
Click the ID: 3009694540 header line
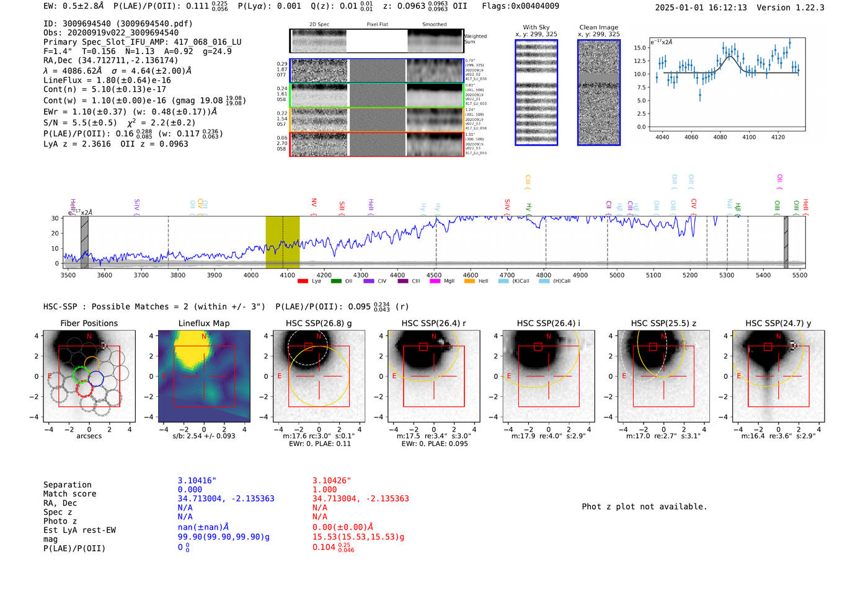(x=118, y=24)
